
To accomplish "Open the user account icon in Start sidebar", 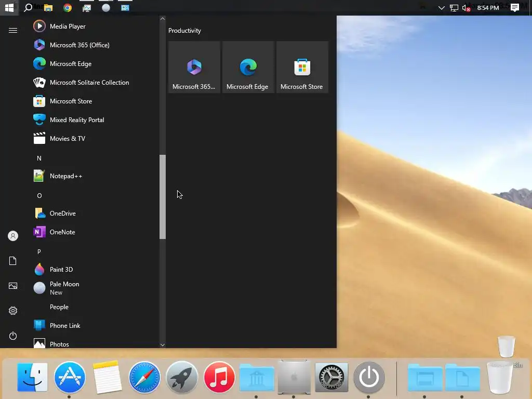I will pyautogui.click(x=13, y=236).
